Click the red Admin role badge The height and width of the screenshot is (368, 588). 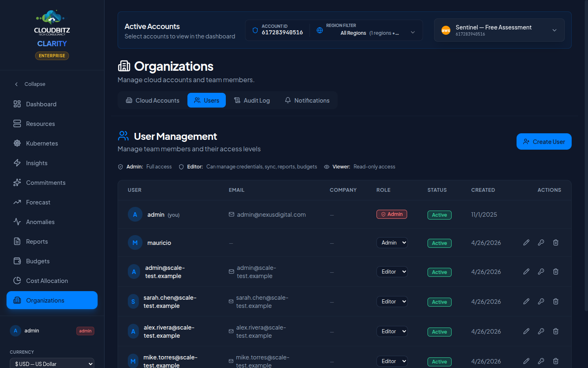click(x=392, y=214)
